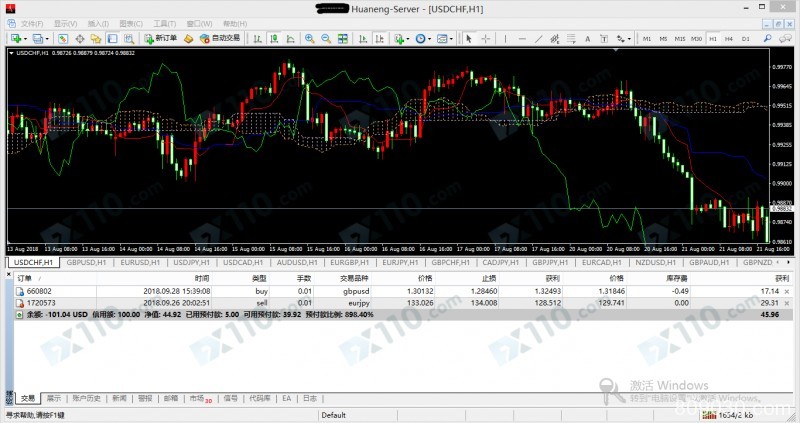800x423 pixels.
Task: Open the 图表(C) menu
Action: pos(131,24)
